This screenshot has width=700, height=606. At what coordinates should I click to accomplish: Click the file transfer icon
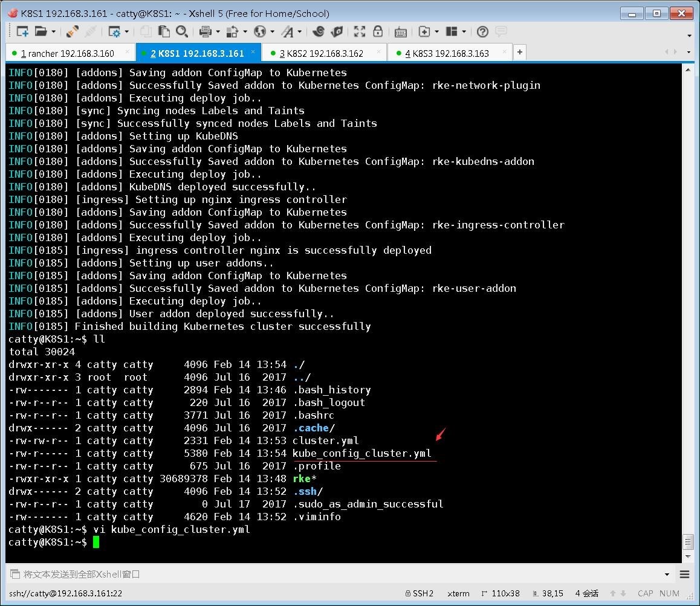tap(232, 31)
